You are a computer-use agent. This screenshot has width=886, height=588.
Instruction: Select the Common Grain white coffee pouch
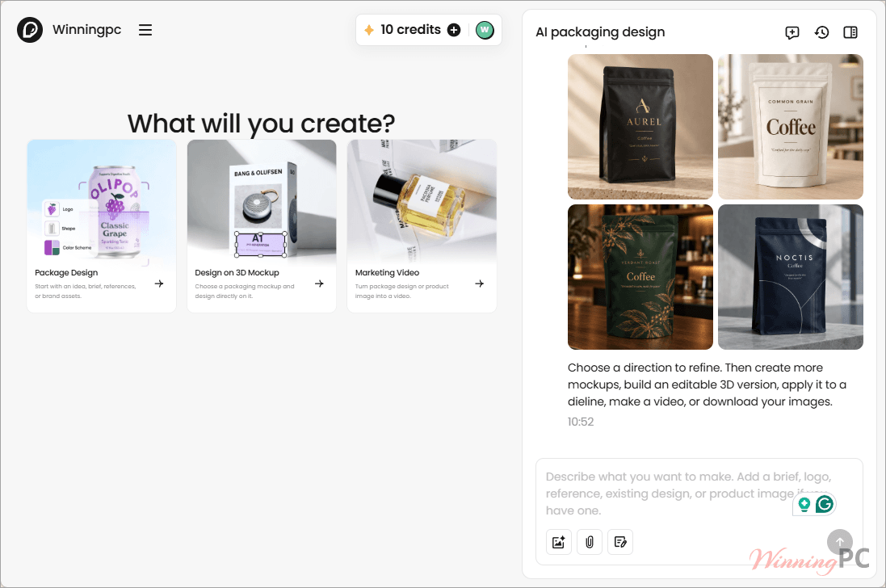[x=791, y=127]
